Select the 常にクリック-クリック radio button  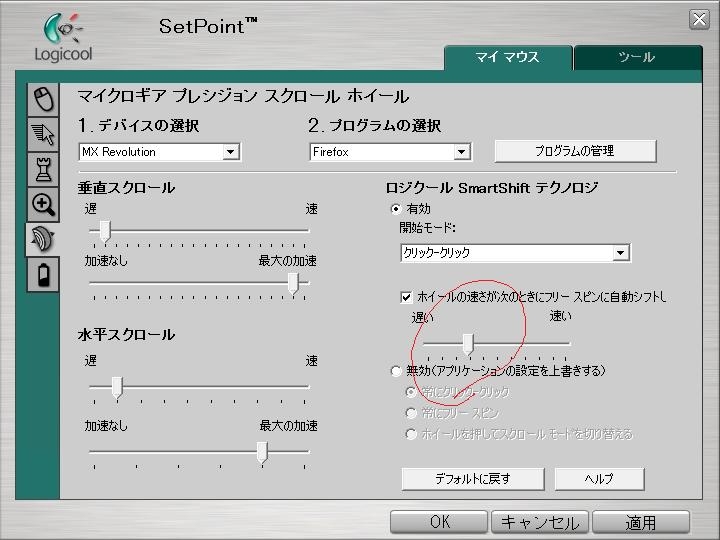click(x=411, y=392)
